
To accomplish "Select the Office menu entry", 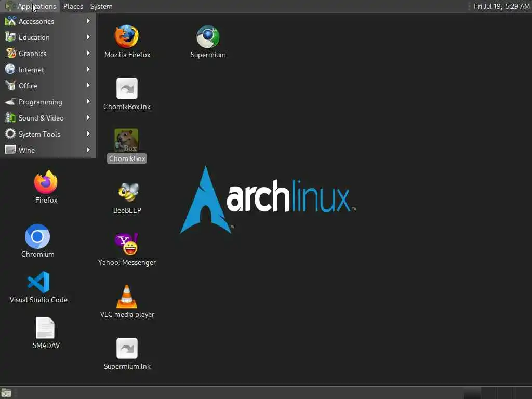I will (48, 86).
